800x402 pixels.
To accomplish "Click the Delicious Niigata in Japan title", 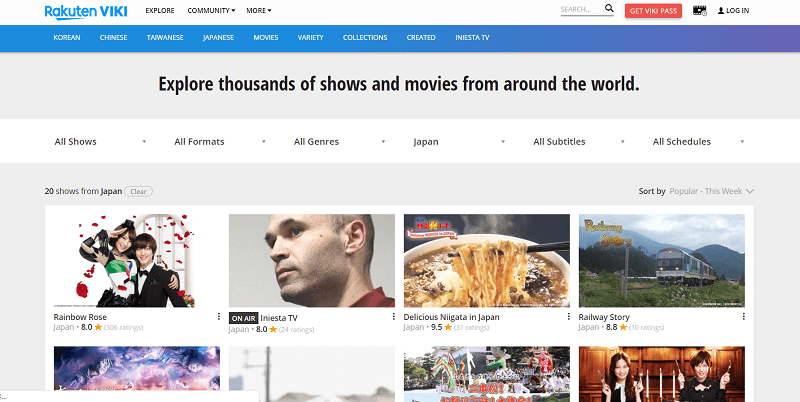I will [x=452, y=317].
